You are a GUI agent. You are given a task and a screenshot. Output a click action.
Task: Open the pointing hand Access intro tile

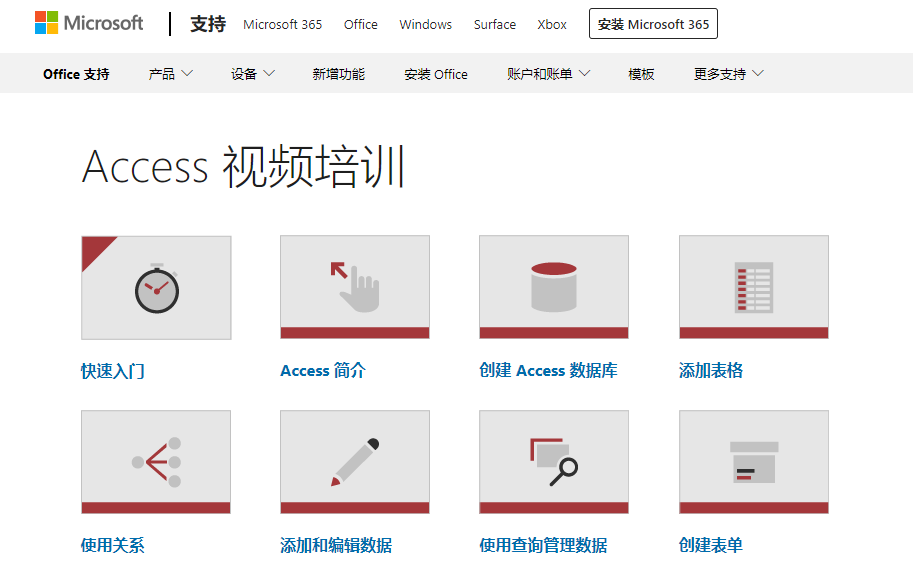click(355, 287)
